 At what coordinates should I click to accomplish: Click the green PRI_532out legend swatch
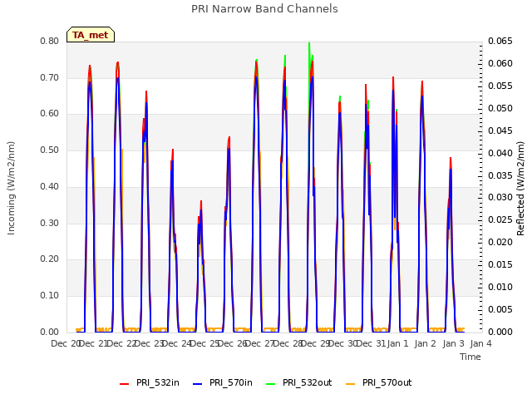271,384
